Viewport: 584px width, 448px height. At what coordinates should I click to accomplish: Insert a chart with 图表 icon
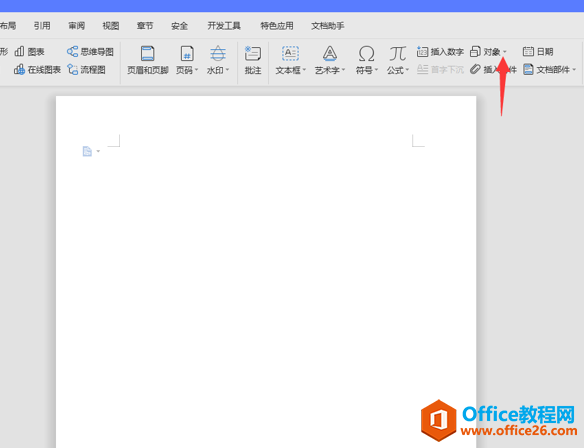point(19,51)
